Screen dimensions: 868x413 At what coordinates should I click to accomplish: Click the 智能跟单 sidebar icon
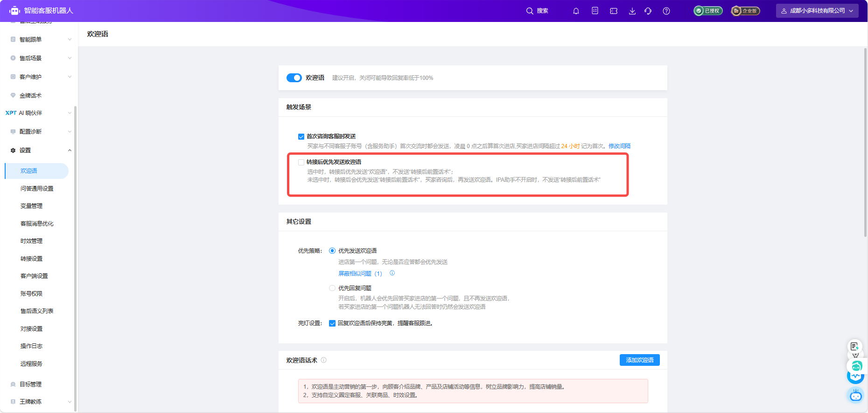pyautogui.click(x=13, y=39)
